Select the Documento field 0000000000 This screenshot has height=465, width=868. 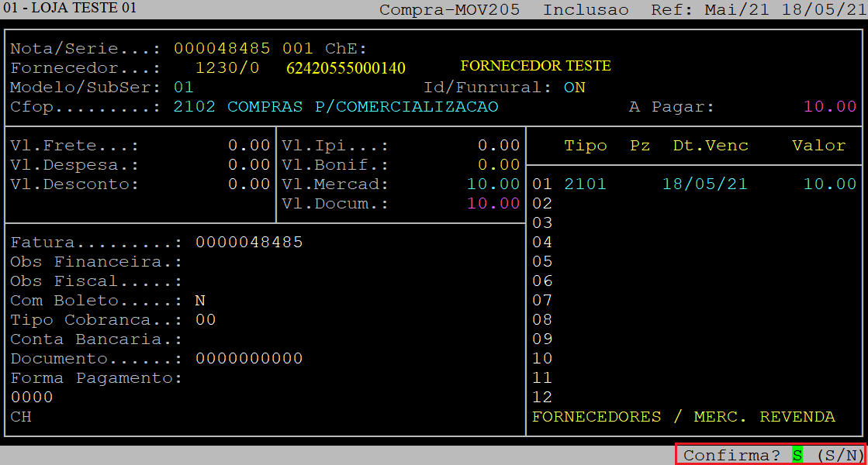tap(249, 358)
